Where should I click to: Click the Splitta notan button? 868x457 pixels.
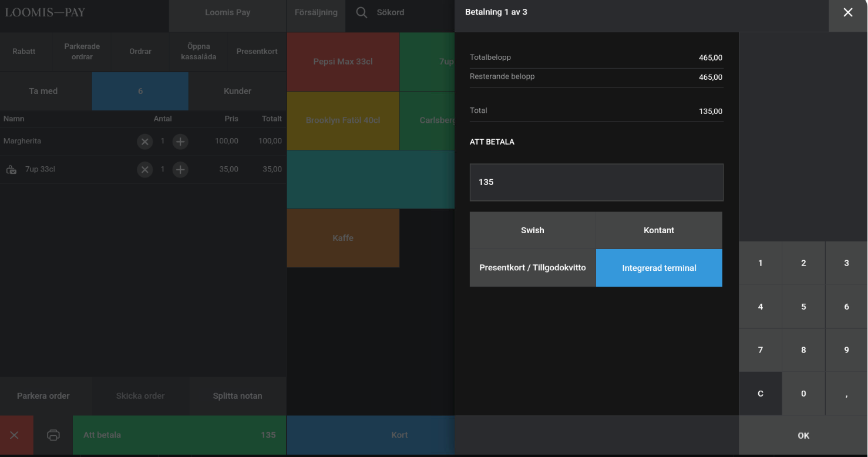tap(237, 396)
